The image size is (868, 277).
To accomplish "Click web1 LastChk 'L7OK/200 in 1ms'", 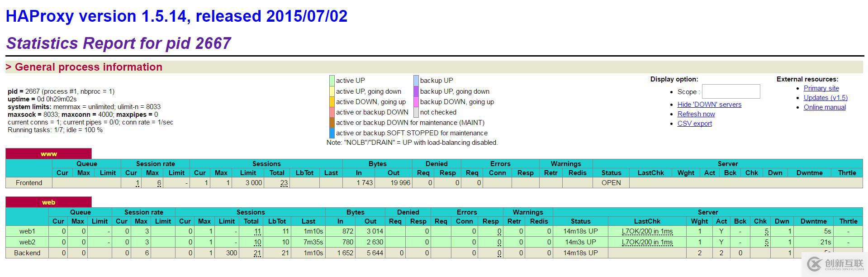I will coord(647,231).
